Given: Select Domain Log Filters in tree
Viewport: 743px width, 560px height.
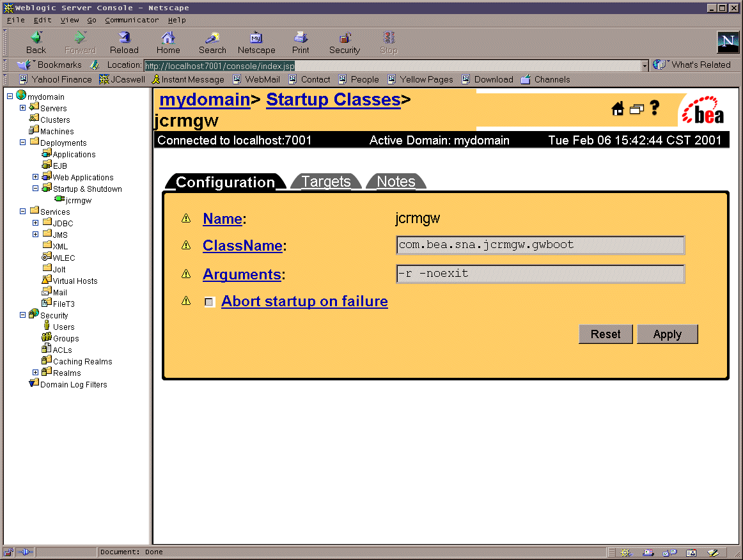Looking at the screenshot, I should 74,385.
